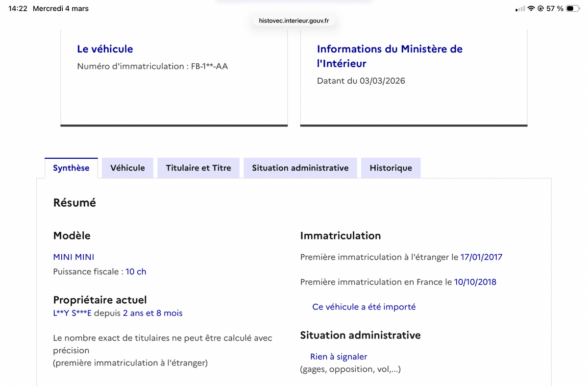
Task: Select the Situation administrative tab
Action: click(300, 168)
